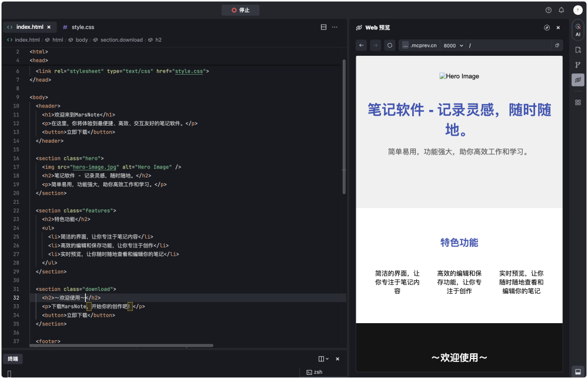
Task: Refresh the Web 预览 page
Action: (389, 45)
